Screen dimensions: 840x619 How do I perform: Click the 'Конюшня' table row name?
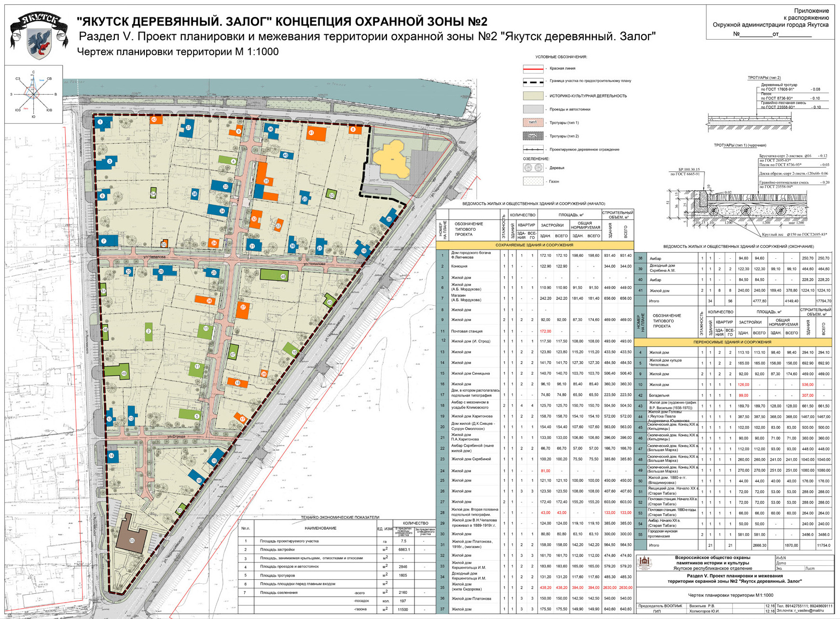point(459,267)
